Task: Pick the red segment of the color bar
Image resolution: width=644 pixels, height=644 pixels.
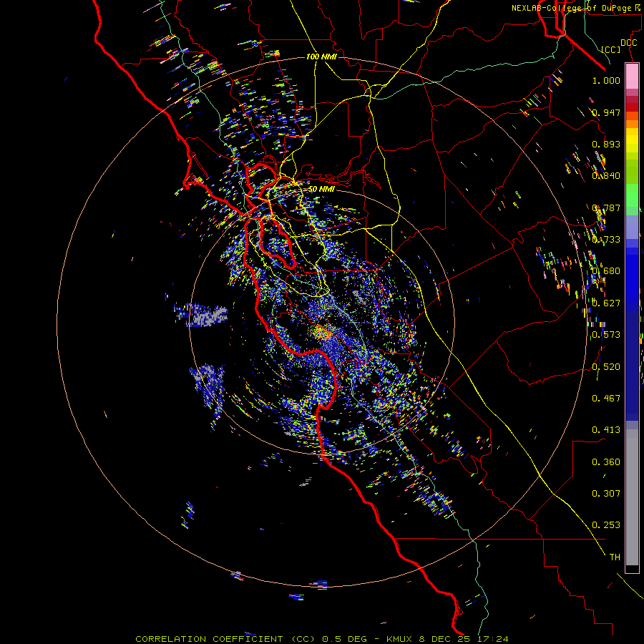Action: [x=632, y=107]
